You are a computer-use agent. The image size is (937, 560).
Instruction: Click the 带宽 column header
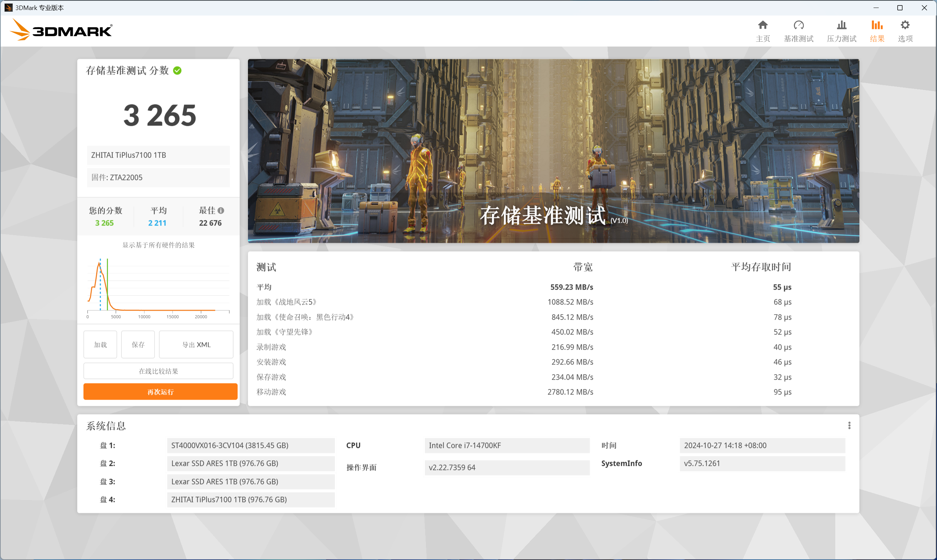tap(583, 267)
